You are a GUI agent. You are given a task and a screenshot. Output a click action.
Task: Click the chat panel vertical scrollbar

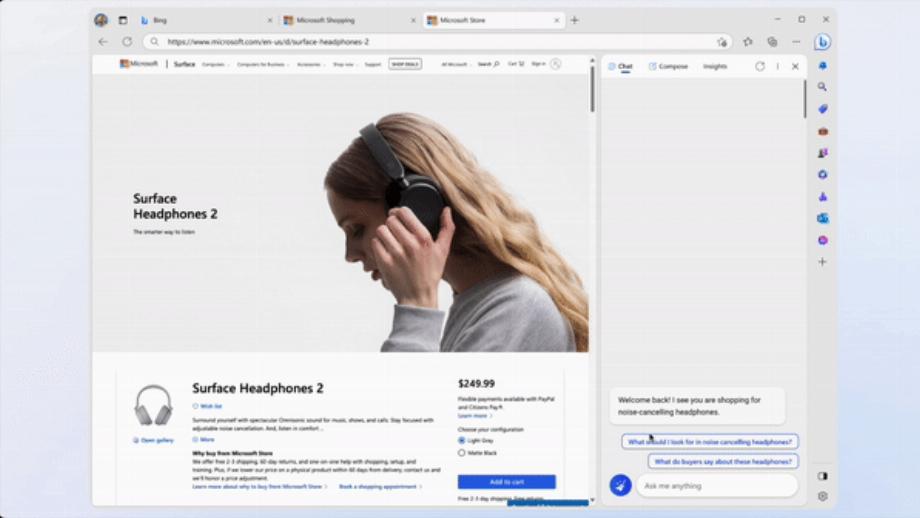pos(805,99)
